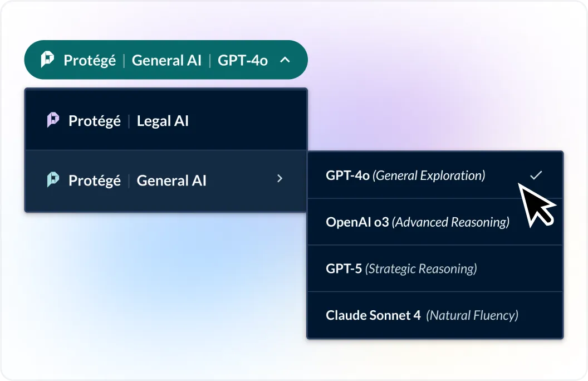Click the "Protégé" text in the green pill
This screenshot has width=588, height=381.
pos(90,61)
